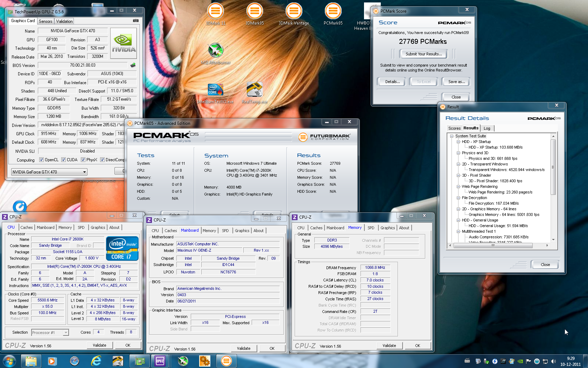Switch to the GPU-Z taskbar button
Viewport: 588px width, 368px height.
tap(140, 361)
